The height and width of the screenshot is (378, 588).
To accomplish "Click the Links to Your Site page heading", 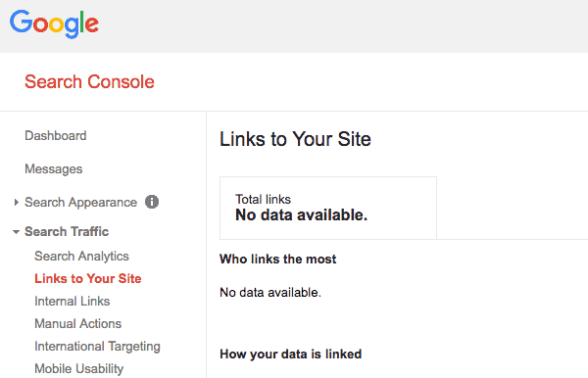I will click(x=296, y=139).
